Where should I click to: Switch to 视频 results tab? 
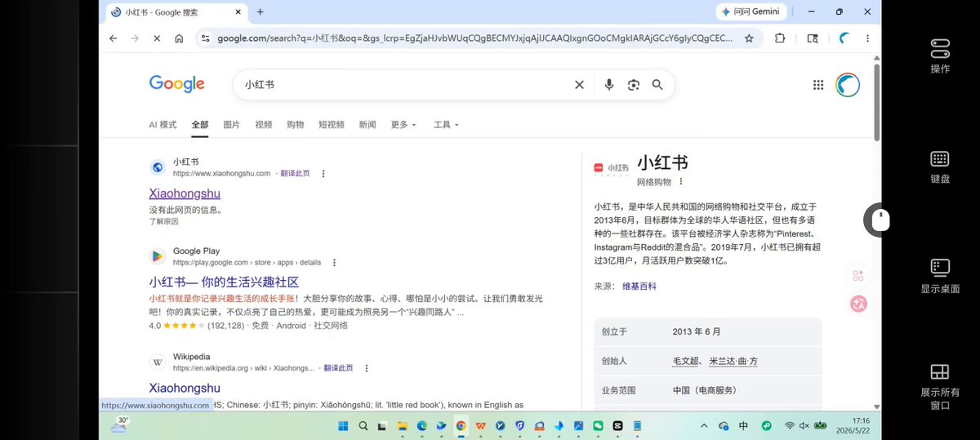pyautogui.click(x=264, y=125)
